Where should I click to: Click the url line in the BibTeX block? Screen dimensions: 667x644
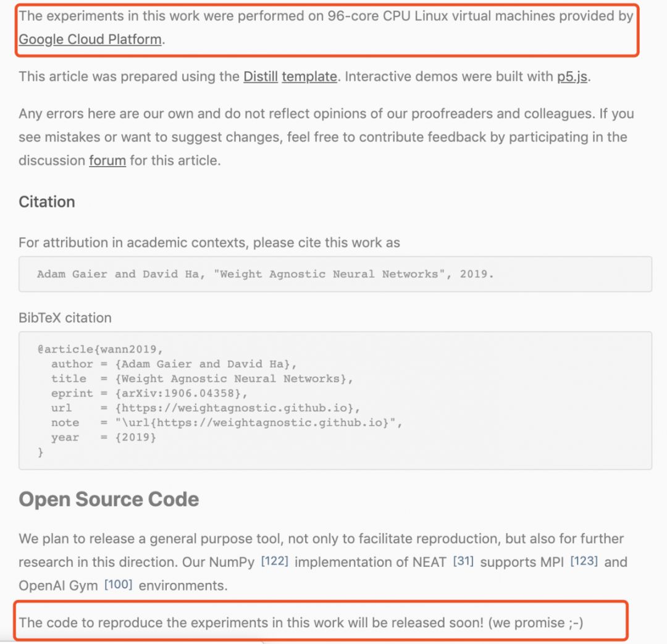(x=205, y=408)
